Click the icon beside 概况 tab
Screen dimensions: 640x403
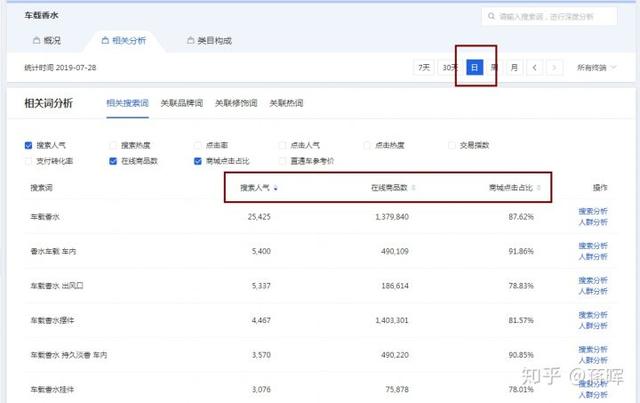36,40
